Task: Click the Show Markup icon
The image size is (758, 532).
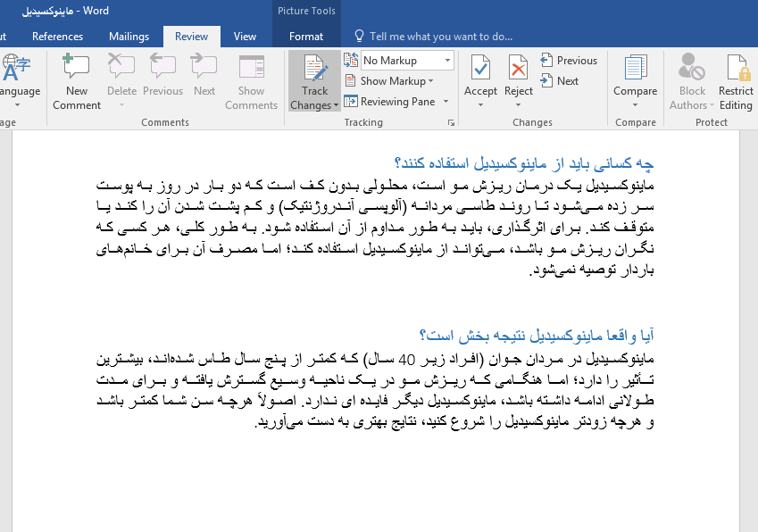Action: tap(350, 80)
